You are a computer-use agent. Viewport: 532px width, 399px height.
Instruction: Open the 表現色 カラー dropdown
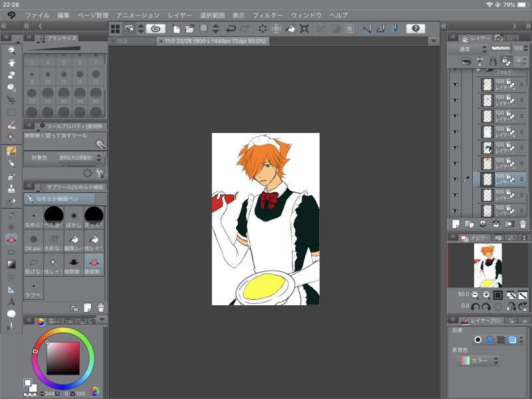(x=478, y=360)
